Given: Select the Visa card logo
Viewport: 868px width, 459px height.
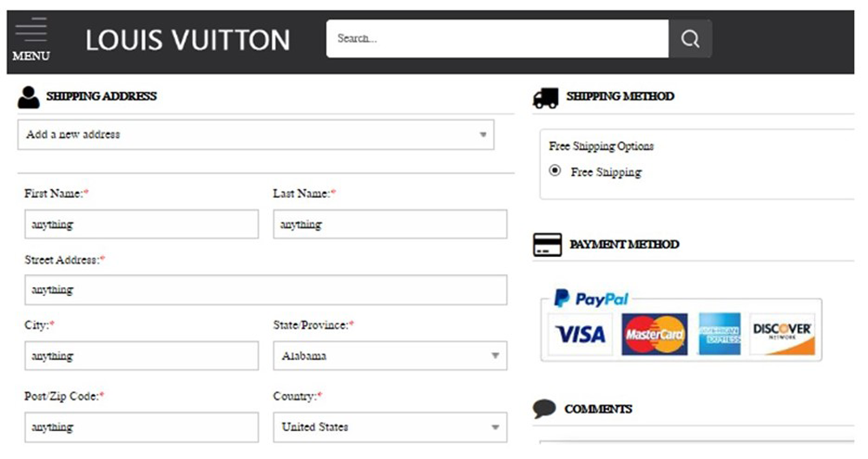Looking at the screenshot, I should pos(580,334).
